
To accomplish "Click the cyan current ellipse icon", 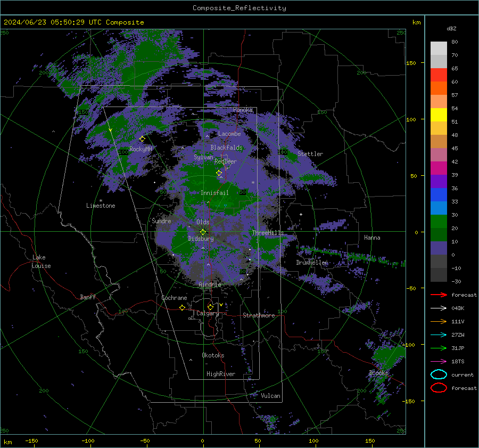I will [439, 374].
